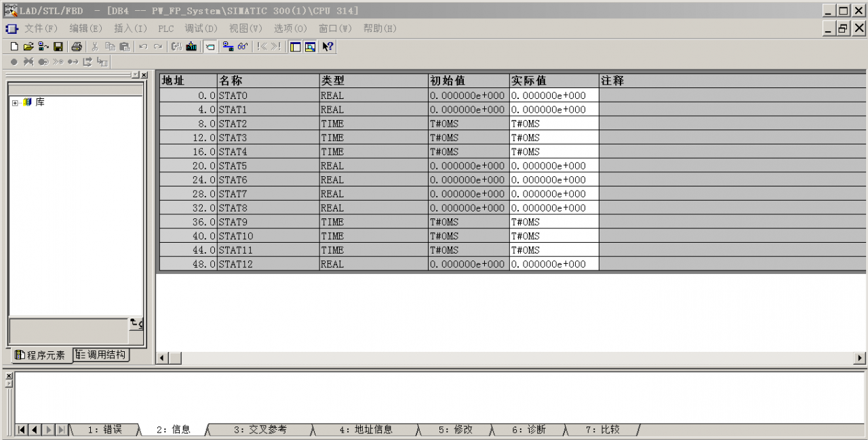Select the 2: 信息 output tab
This screenshot has width=868, height=440.
pos(173,430)
